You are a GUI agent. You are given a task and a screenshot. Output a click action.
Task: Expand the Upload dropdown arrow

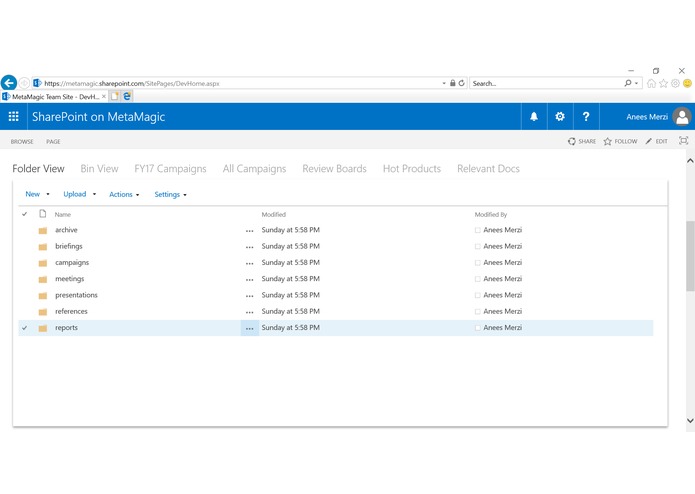pyautogui.click(x=94, y=194)
